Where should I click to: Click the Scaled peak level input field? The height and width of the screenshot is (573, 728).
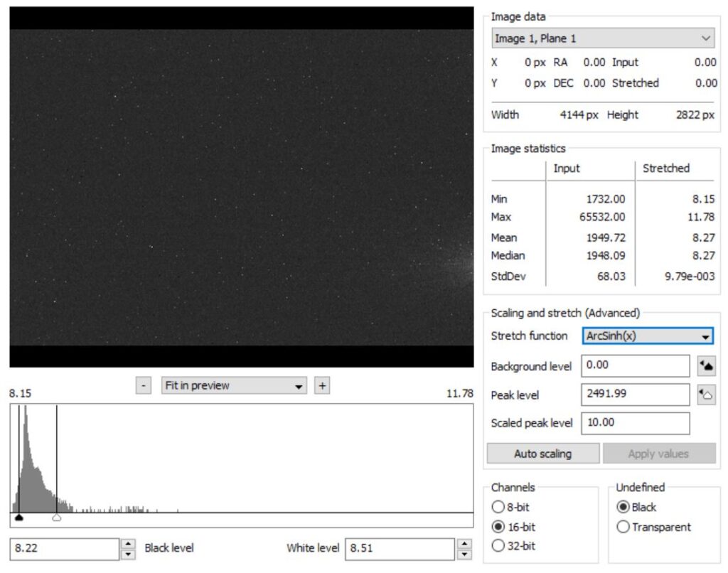(x=635, y=423)
